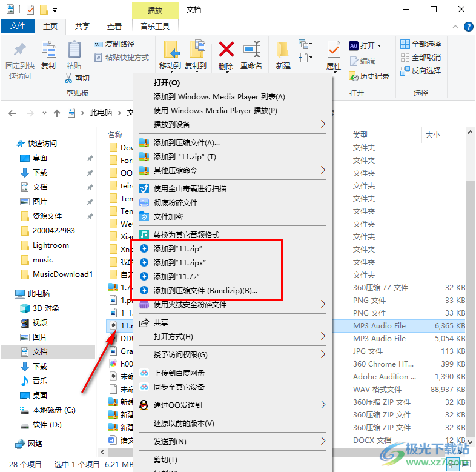Viewport: 476px width, 472px height.
Task: Select 资源文件 folder in sidebar
Action: 47,216
